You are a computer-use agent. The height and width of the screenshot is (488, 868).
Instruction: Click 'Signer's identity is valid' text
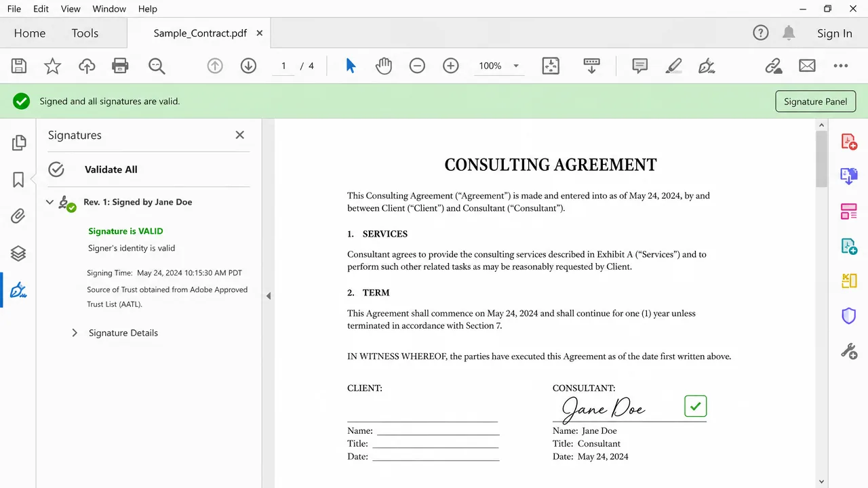click(132, 248)
